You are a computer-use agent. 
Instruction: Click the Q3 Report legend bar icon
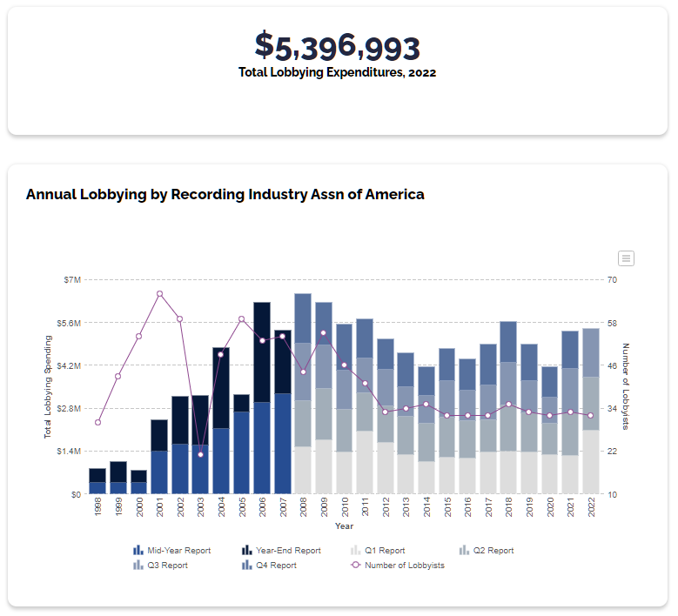(138, 565)
